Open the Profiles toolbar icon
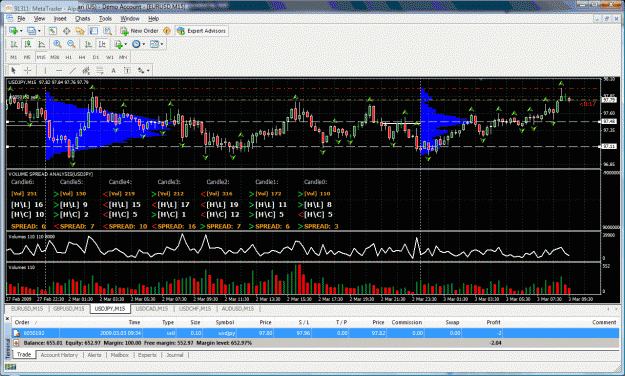625x376 pixels. click(x=31, y=31)
